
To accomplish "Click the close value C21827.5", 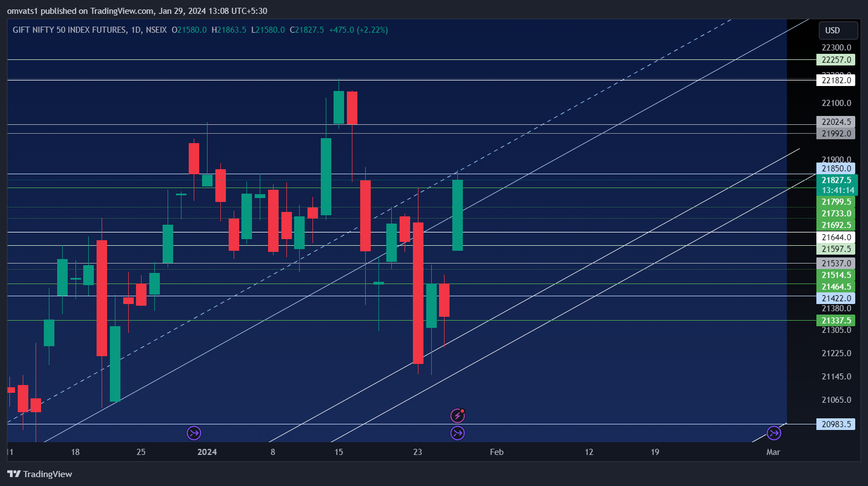I will click(307, 30).
